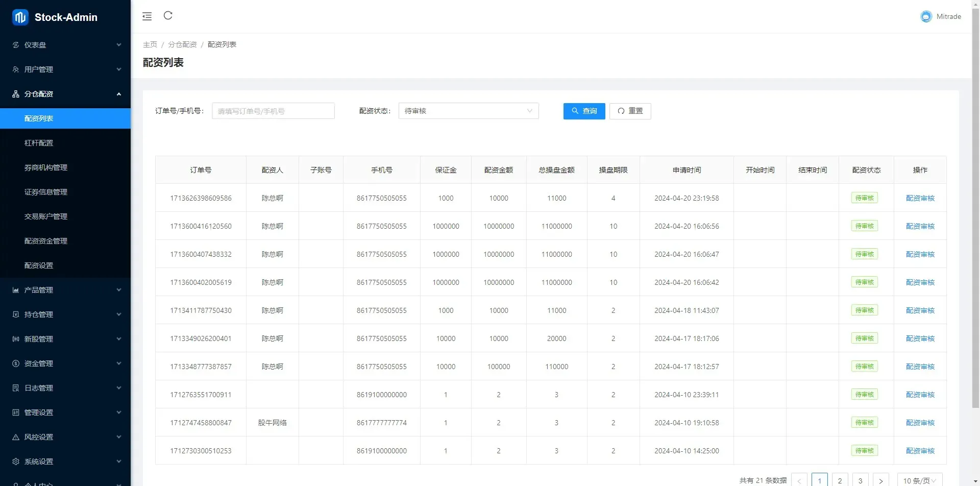Click the 操盘期限 column header
Screen dimensions: 980x486
(613, 170)
